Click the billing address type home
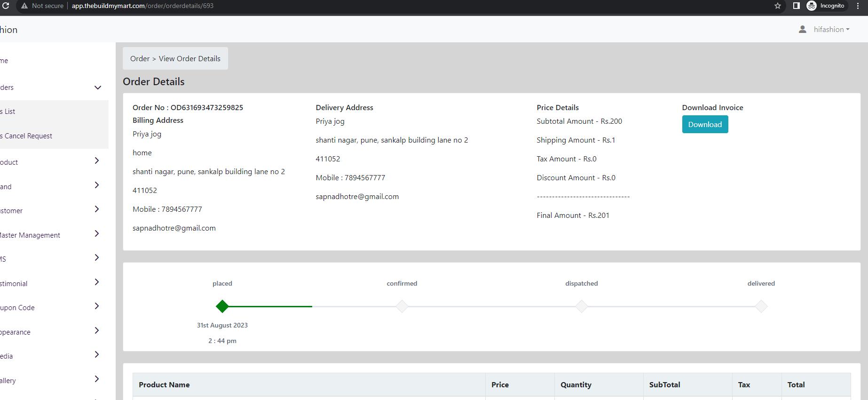This screenshot has height=400, width=868. click(x=142, y=153)
